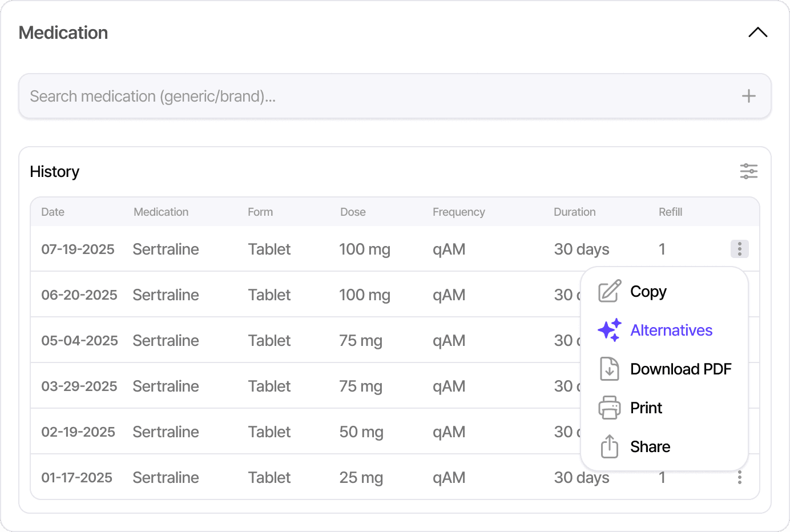
Task: Click the Alternatives sparkle icon
Action: pyautogui.click(x=609, y=330)
